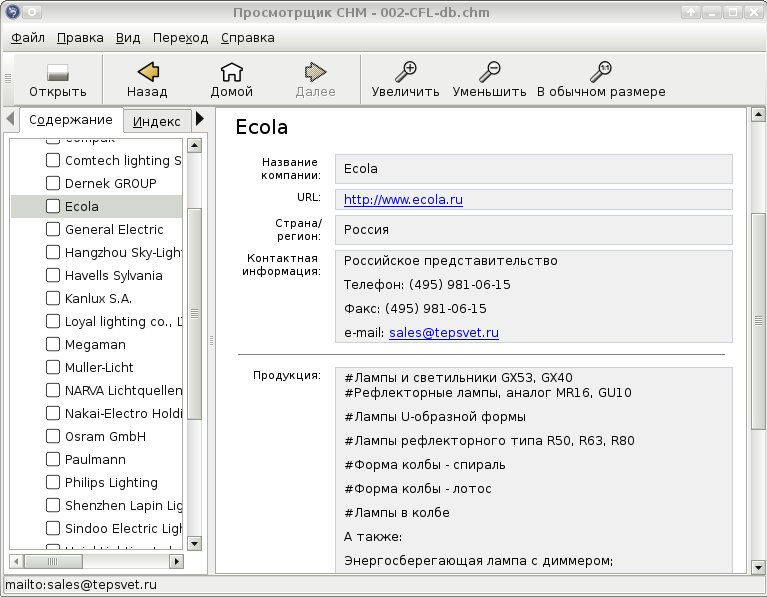
Task: Open the Файл menu
Action: pyautogui.click(x=28, y=38)
